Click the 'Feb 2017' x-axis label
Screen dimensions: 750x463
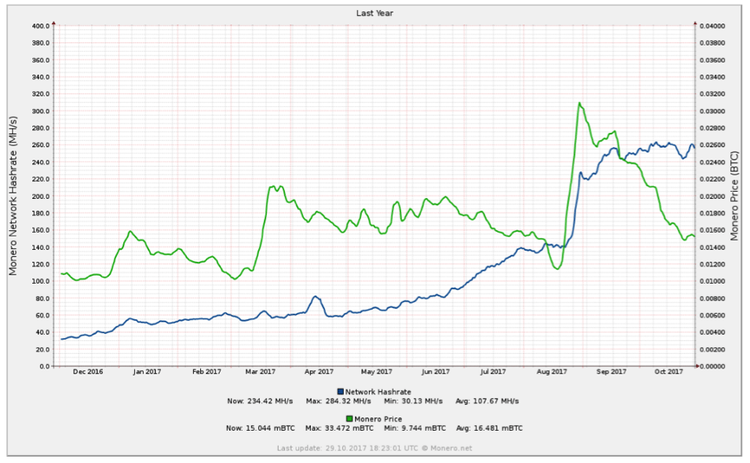(207, 372)
